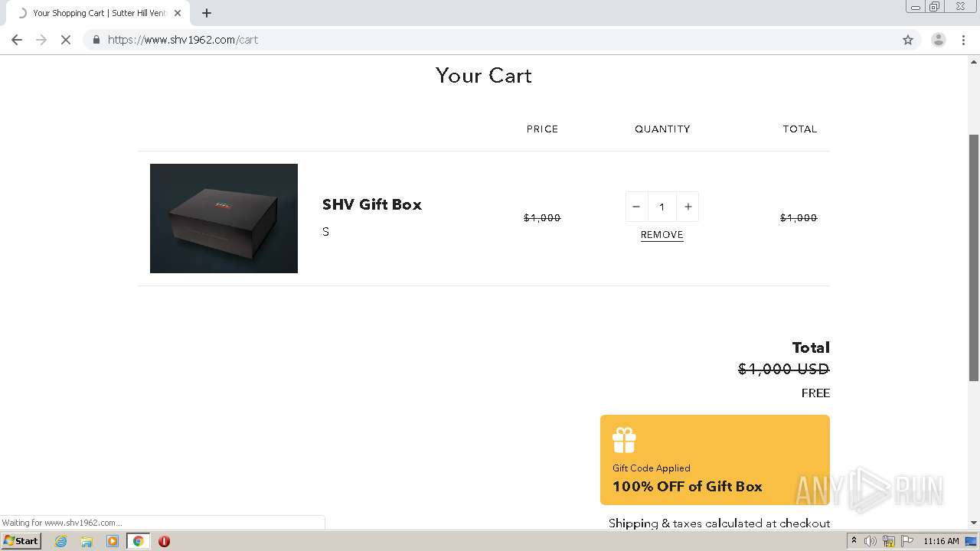Go back to the previous page

pos(17,40)
